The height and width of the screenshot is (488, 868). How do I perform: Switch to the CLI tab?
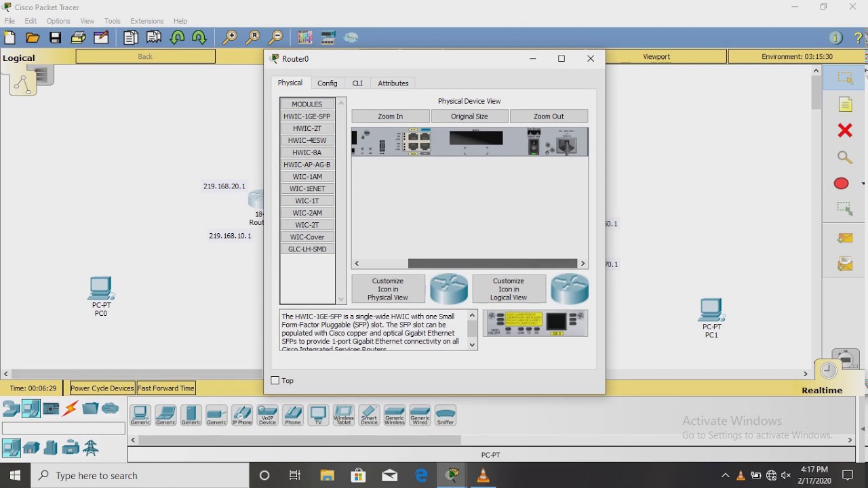coord(357,83)
